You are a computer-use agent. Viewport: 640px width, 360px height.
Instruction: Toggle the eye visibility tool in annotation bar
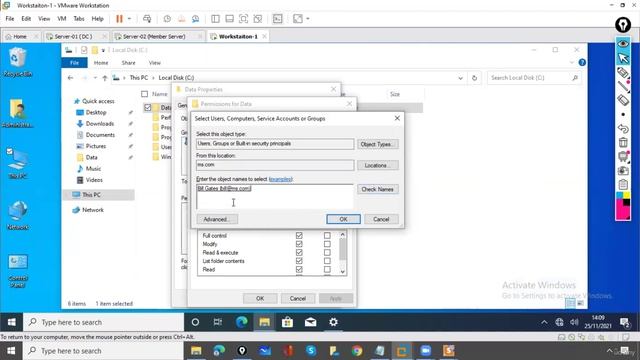point(623,43)
